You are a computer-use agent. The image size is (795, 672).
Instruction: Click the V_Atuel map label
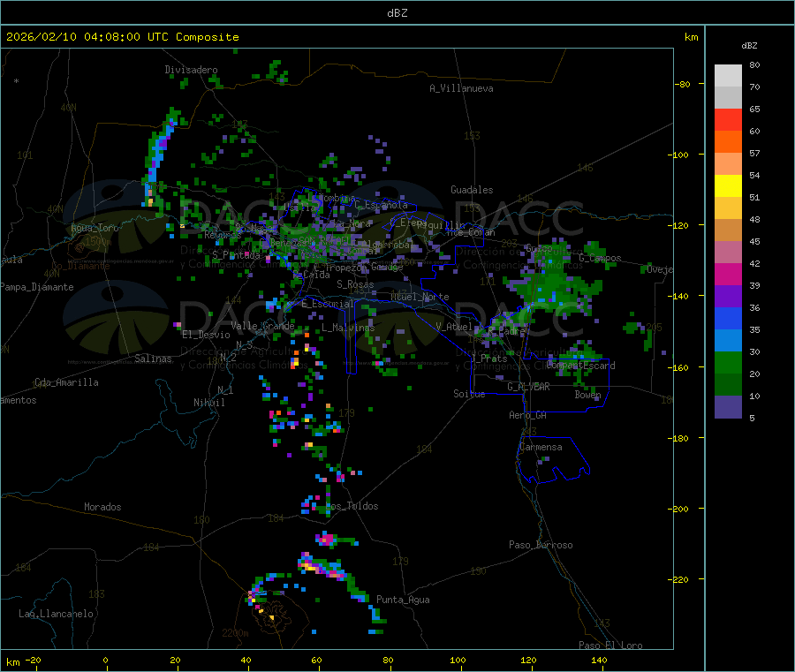pyautogui.click(x=454, y=327)
